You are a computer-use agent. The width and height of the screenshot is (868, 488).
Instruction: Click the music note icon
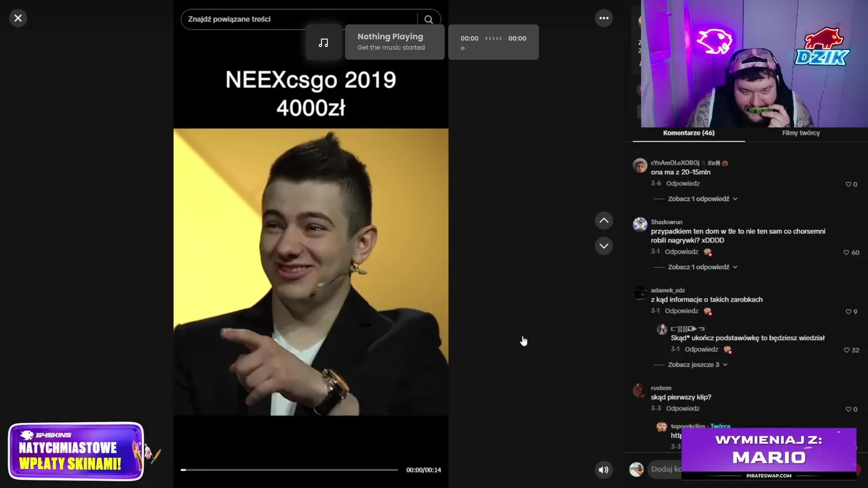click(323, 43)
